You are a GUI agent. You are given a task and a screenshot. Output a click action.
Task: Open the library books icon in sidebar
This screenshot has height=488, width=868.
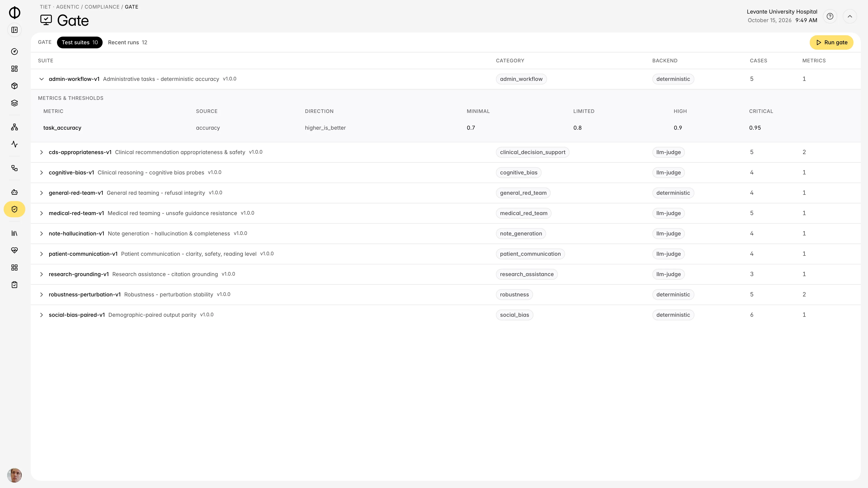[x=14, y=233]
